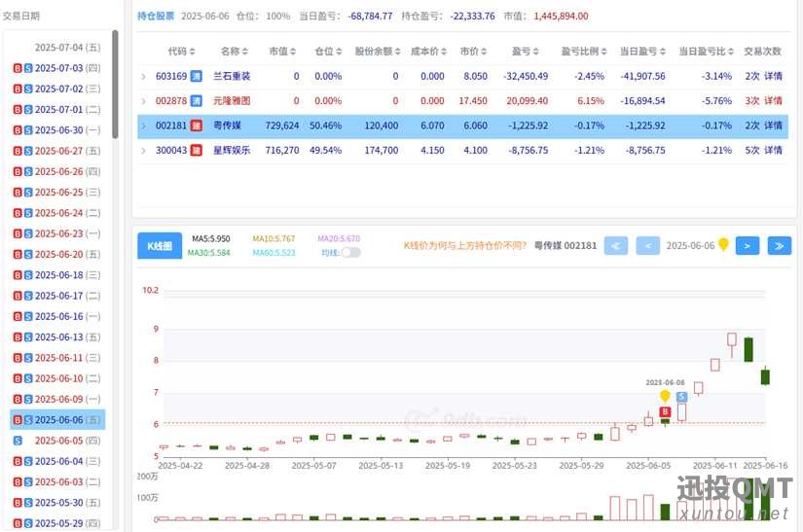This screenshot has width=803, height=532.
Task: Open 详情 for 星辉娱乐
Action: click(773, 150)
